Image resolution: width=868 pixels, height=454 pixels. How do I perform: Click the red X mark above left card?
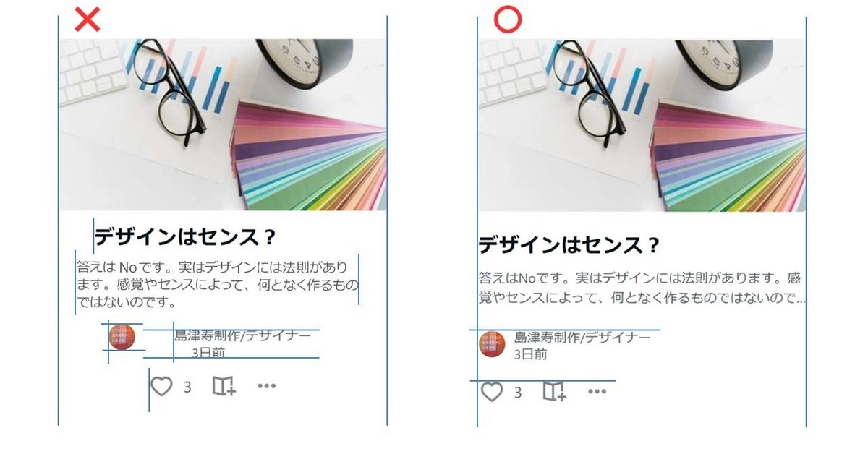tap(87, 20)
